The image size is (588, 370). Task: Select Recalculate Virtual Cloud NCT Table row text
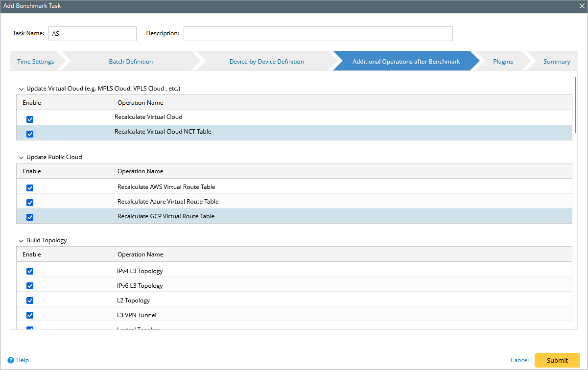click(163, 132)
